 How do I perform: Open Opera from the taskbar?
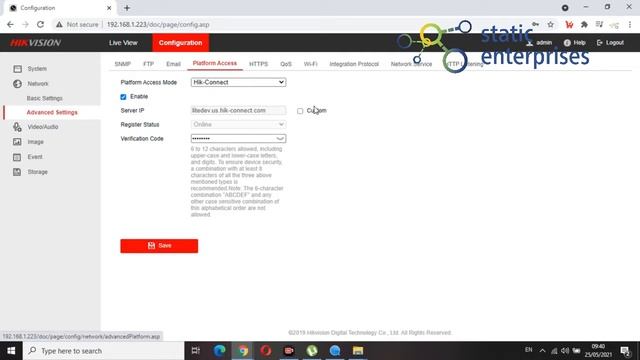tap(266, 351)
